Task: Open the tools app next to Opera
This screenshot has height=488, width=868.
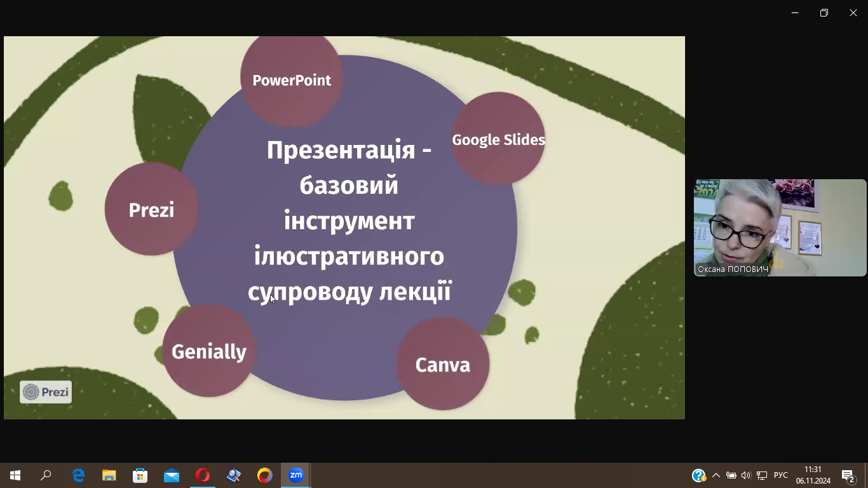Action: click(233, 475)
